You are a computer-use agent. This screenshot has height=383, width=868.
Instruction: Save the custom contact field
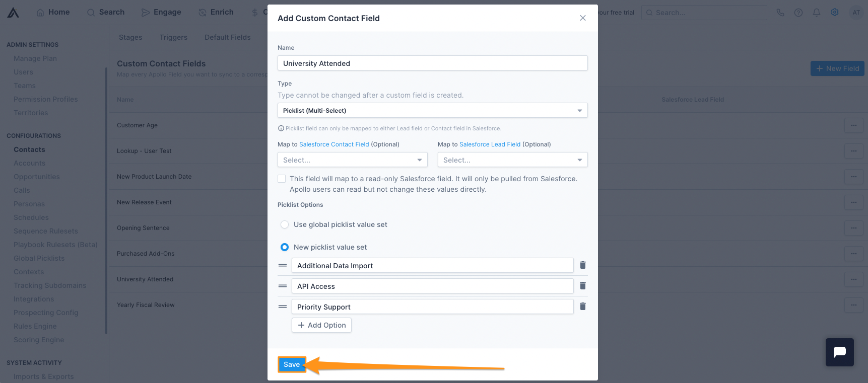[292, 364]
